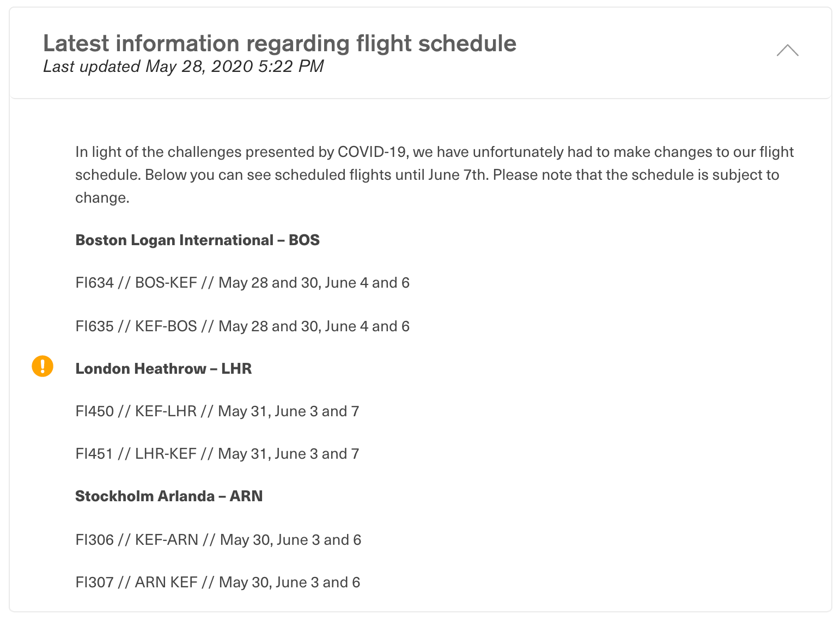
Task: Click the orange exclamation warning icon
Action: pos(42,366)
